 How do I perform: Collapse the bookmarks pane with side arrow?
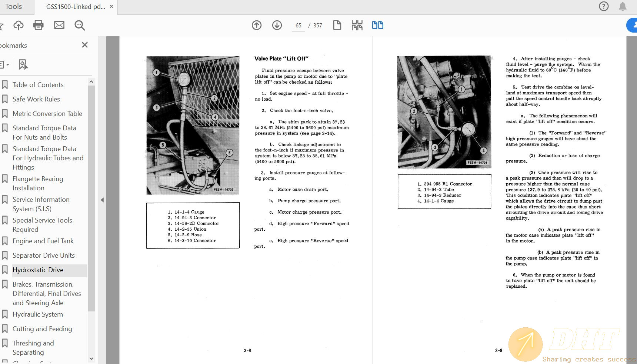point(102,200)
